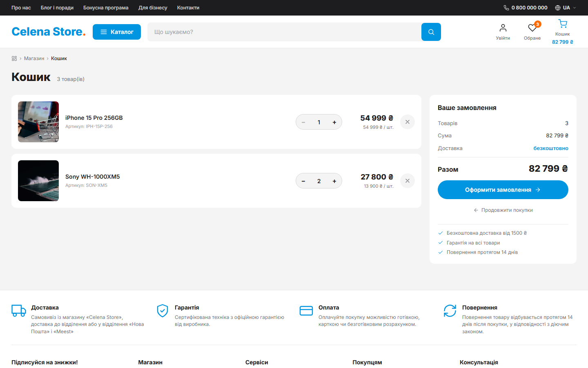Click the 3 товар(ів) count label
The height and width of the screenshot is (368, 588).
(x=71, y=79)
